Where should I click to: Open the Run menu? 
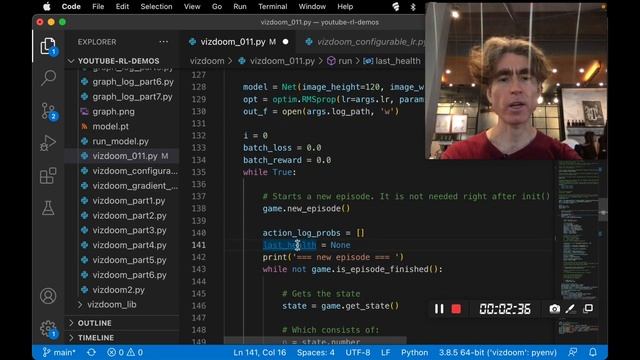pyautogui.click(x=240, y=7)
